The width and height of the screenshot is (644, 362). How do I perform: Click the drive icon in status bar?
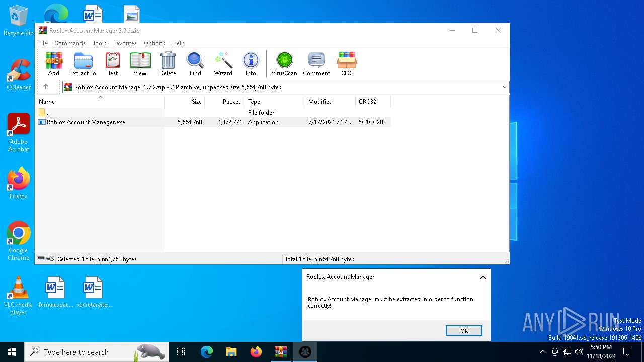point(41,259)
